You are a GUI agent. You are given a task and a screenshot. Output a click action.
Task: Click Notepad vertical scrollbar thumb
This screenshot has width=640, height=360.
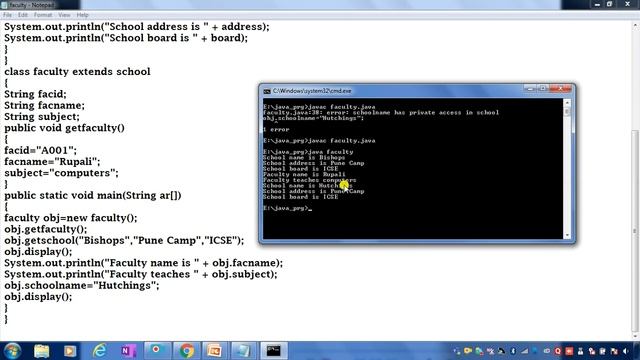point(635,231)
